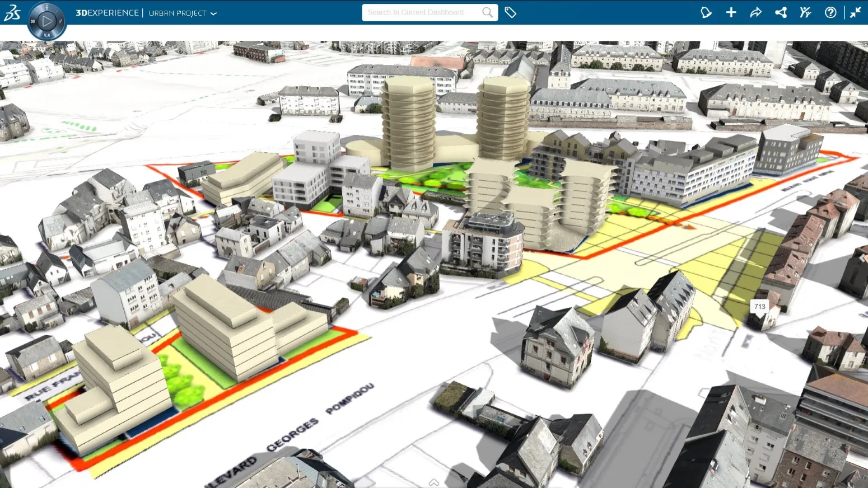Screen dimensions: 868x488
Task: Click the play button inside the 3DEXPERIENCE compass
Action: (x=48, y=21)
